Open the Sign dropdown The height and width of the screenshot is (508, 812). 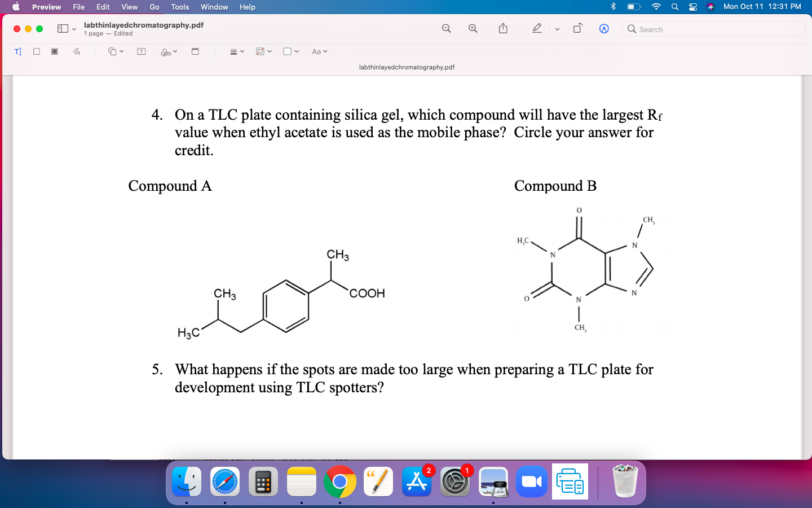click(167, 51)
